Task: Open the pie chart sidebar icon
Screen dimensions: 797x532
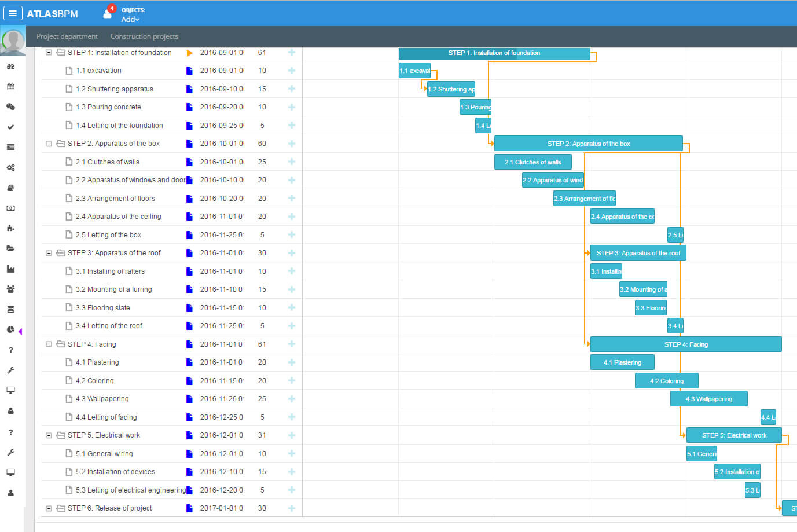Action: tap(10, 329)
